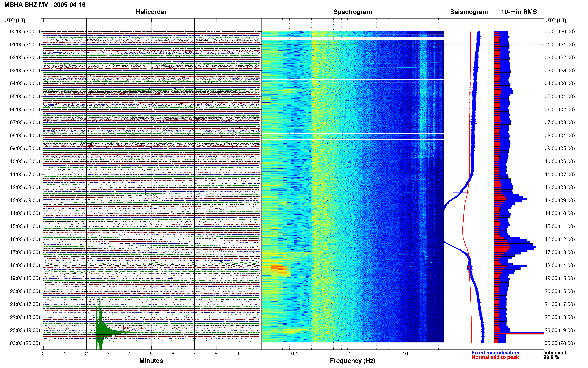The image size is (588, 368).
Task: Click the right 'UTC (LT)' axis label
Action: point(556,20)
